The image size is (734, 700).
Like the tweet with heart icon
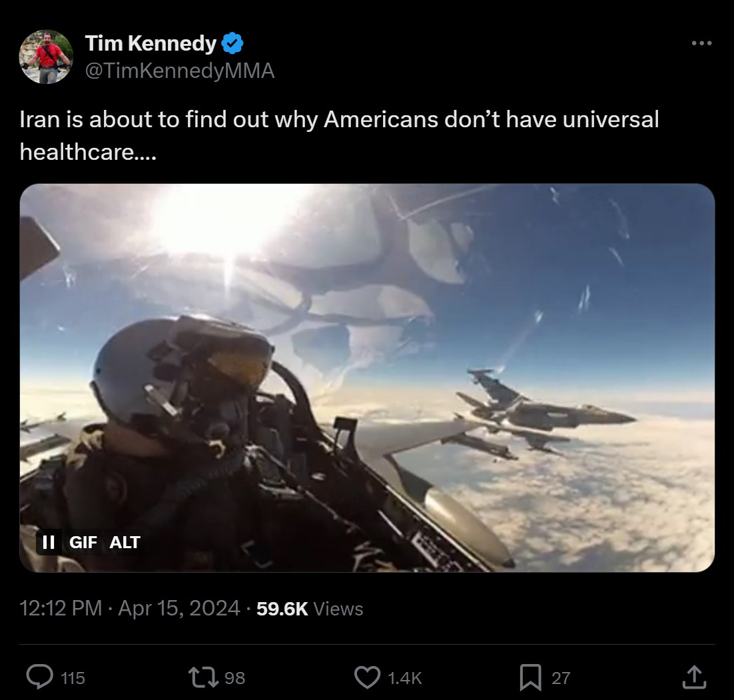(x=367, y=677)
